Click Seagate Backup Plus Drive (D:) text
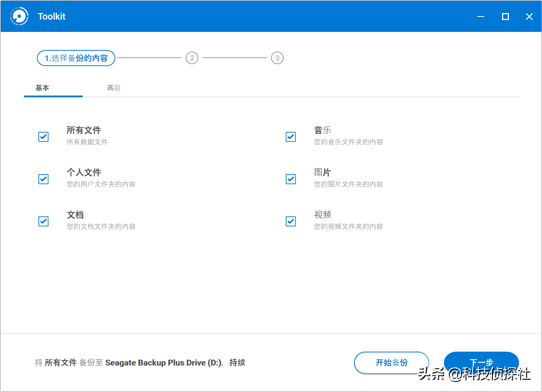This screenshot has height=392, width=542. tap(164, 362)
